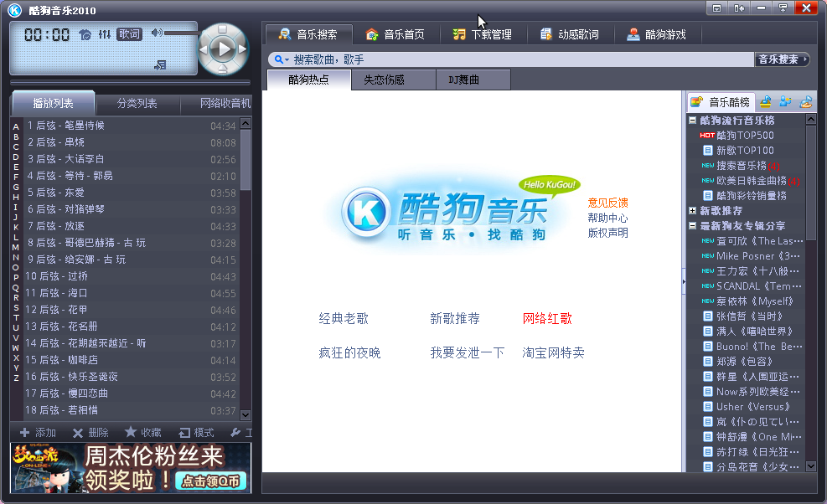Skip to the next track
This screenshot has height=504, width=827.
[x=243, y=49]
